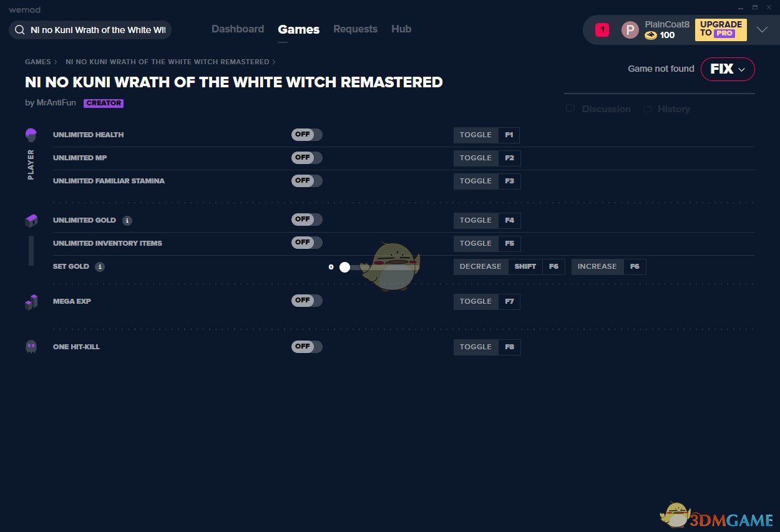780x532 pixels.
Task: Go to the Dashboard tab
Action: pos(238,29)
